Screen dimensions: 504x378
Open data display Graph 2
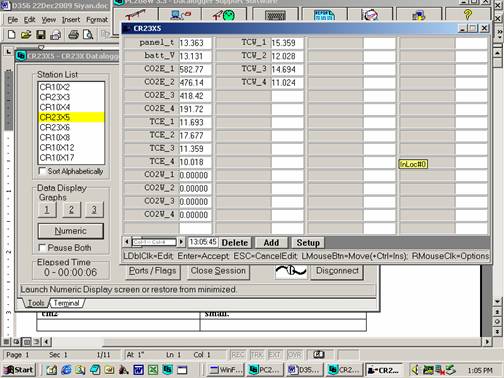click(71, 210)
